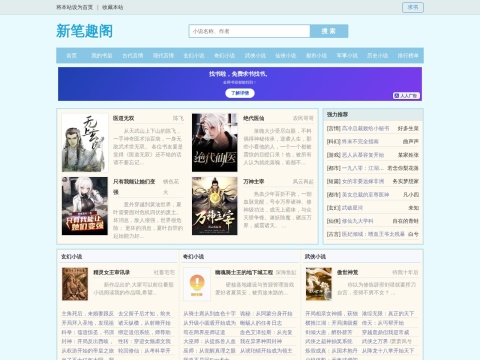
Task: Open the 绝代医仙 book cover
Action: (215, 143)
